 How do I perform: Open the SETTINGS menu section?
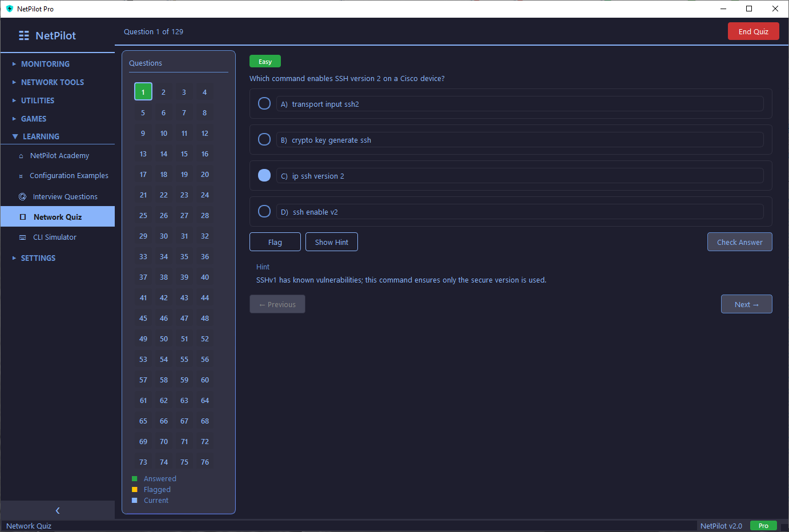(38, 258)
